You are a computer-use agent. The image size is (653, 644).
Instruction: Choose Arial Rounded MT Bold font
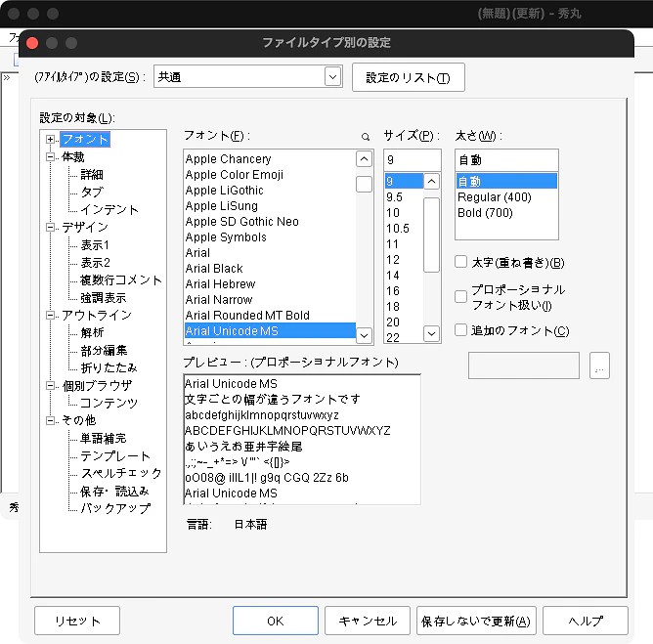[x=270, y=315]
